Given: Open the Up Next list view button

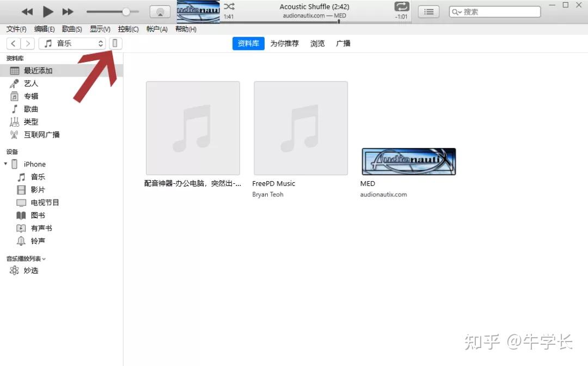Looking at the screenshot, I should pyautogui.click(x=429, y=11).
